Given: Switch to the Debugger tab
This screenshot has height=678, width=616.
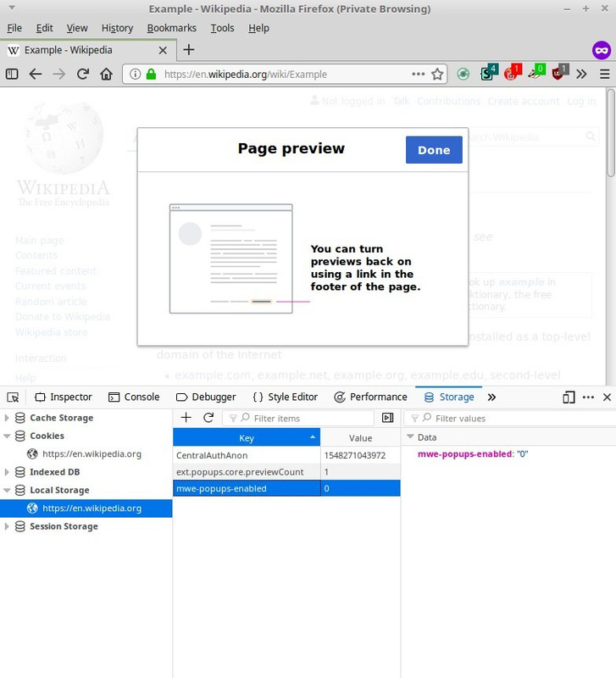Looking at the screenshot, I should point(206,397).
